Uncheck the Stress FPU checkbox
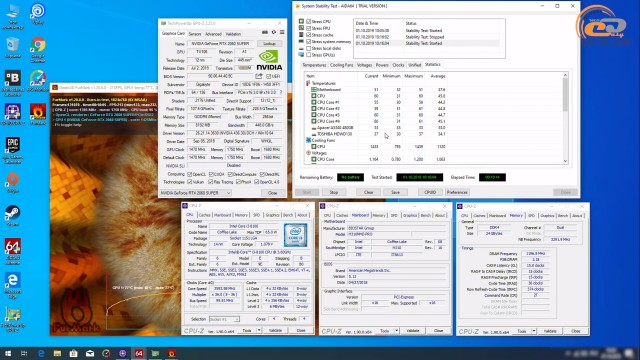The height and width of the screenshot is (360, 640). pos(309,28)
